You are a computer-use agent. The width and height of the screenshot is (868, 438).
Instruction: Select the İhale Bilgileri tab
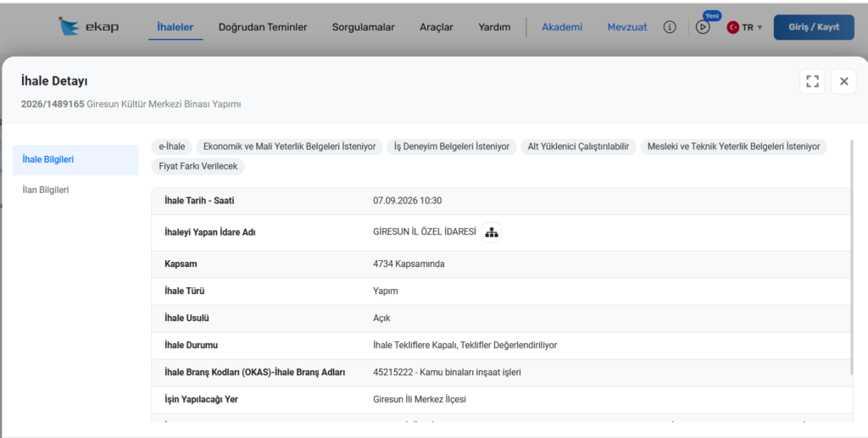pos(75,160)
